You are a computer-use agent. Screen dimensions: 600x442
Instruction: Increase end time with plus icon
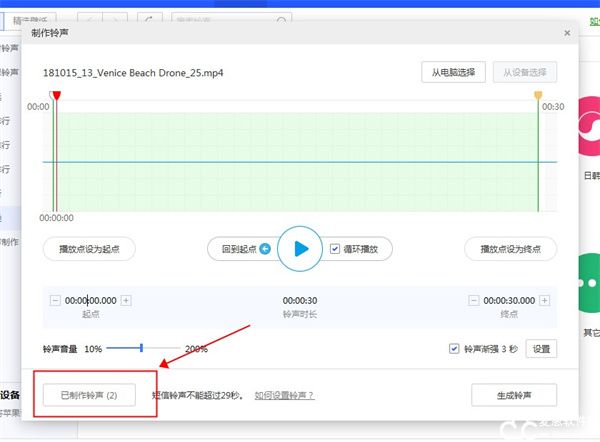(x=545, y=300)
